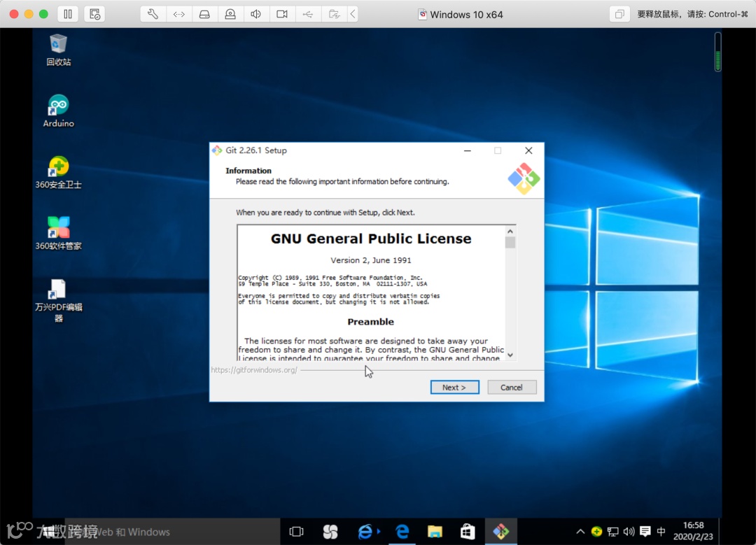
Task: Click the VMware full-screen view icon
Action: click(619, 14)
